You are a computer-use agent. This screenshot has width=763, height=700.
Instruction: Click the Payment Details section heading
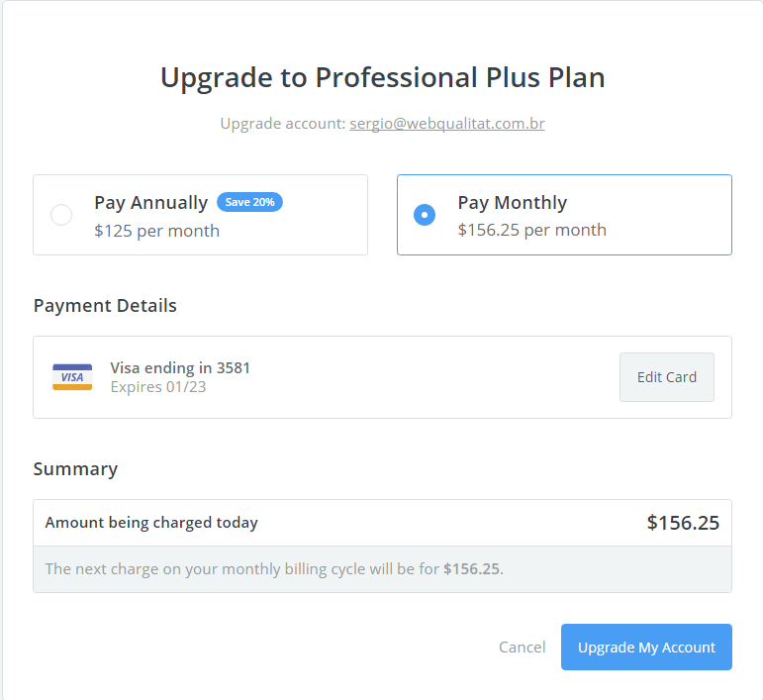(105, 305)
